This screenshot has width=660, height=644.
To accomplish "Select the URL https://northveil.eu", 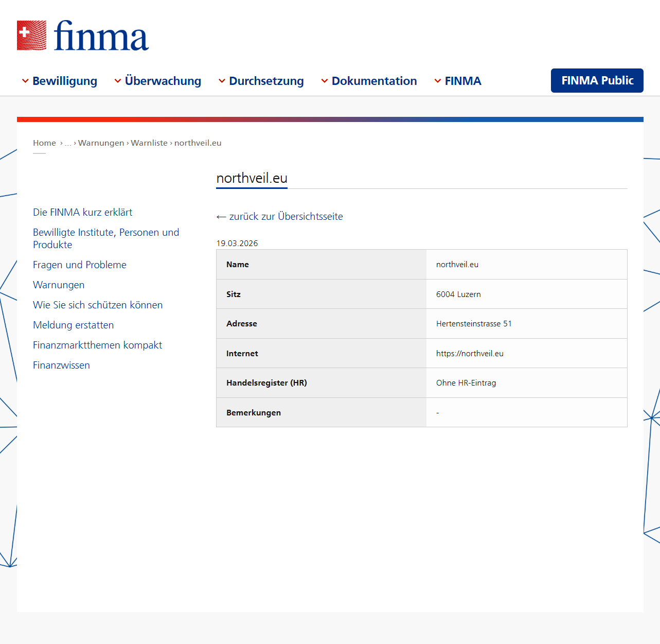I will [x=470, y=354].
